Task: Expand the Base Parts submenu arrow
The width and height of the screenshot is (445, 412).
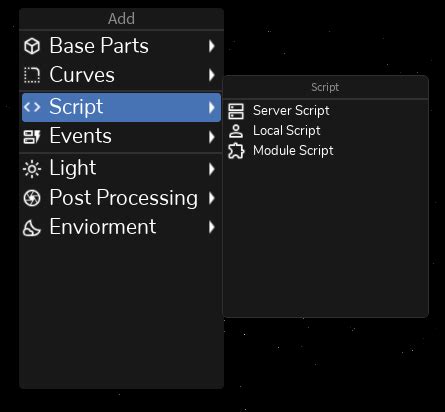Action: click(211, 46)
